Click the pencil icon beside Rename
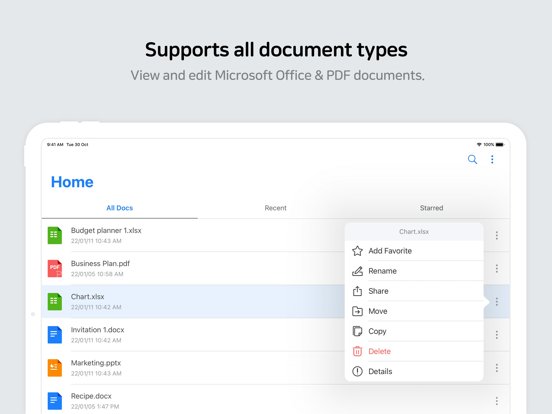Image resolution: width=552 pixels, height=414 pixels. [357, 271]
